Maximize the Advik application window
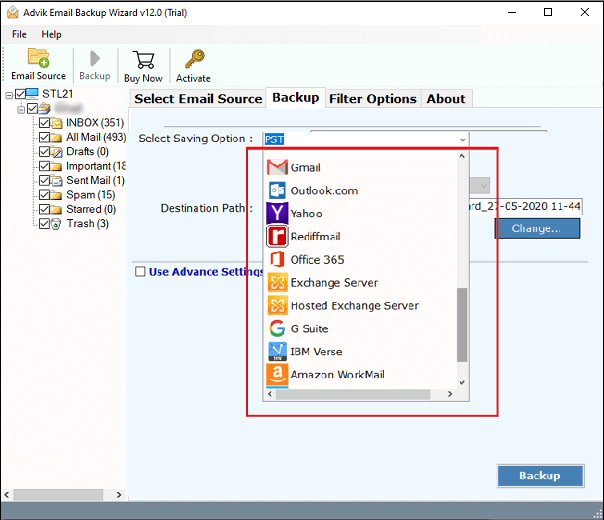Viewport: 604px width, 520px height. coord(548,12)
